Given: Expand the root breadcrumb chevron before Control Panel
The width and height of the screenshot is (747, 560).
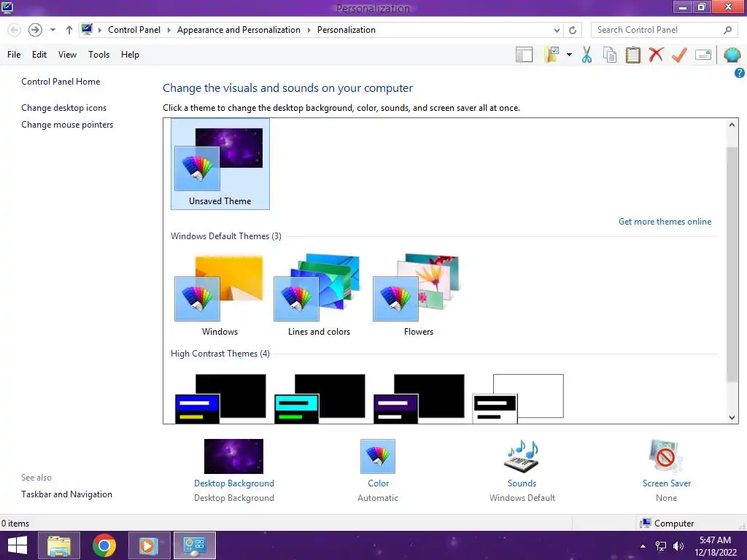Looking at the screenshot, I should tap(99, 30).
